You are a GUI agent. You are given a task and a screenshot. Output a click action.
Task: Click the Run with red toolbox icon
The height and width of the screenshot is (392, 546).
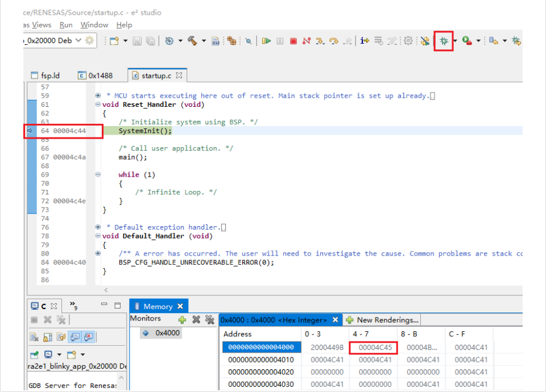point(467,41)
